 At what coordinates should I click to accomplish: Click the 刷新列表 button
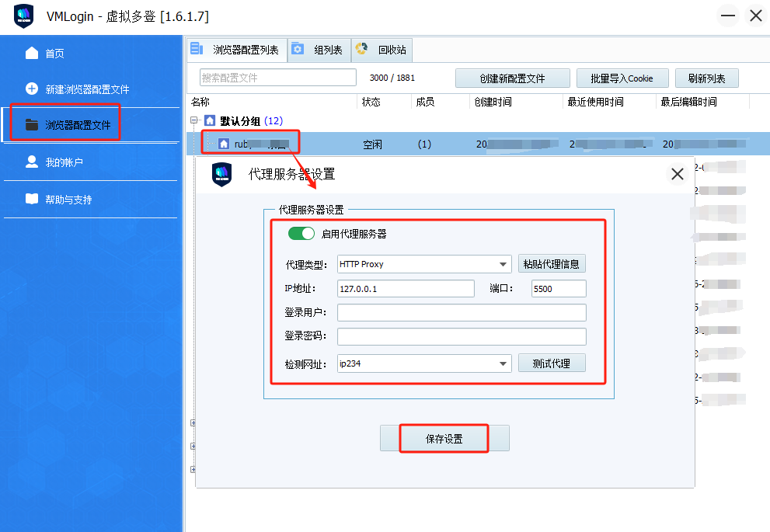click(706, 78)
